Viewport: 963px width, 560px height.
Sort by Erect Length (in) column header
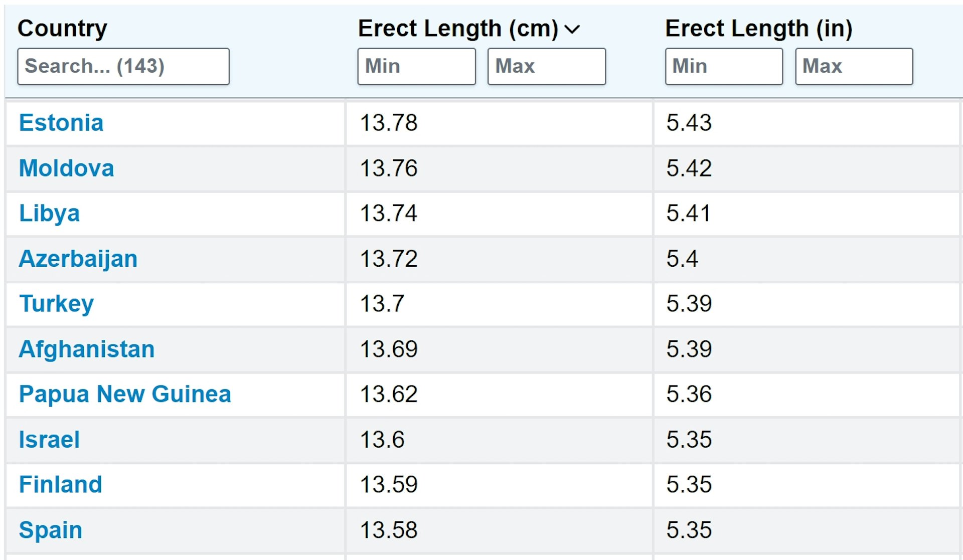click(758, 29)
